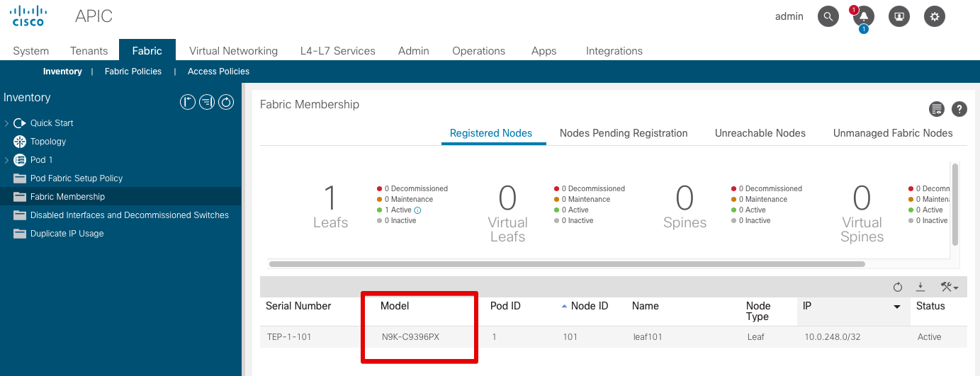Open L4-L7 Services menu
Screen dimensions: 980x376
click(x=338, y=51)
